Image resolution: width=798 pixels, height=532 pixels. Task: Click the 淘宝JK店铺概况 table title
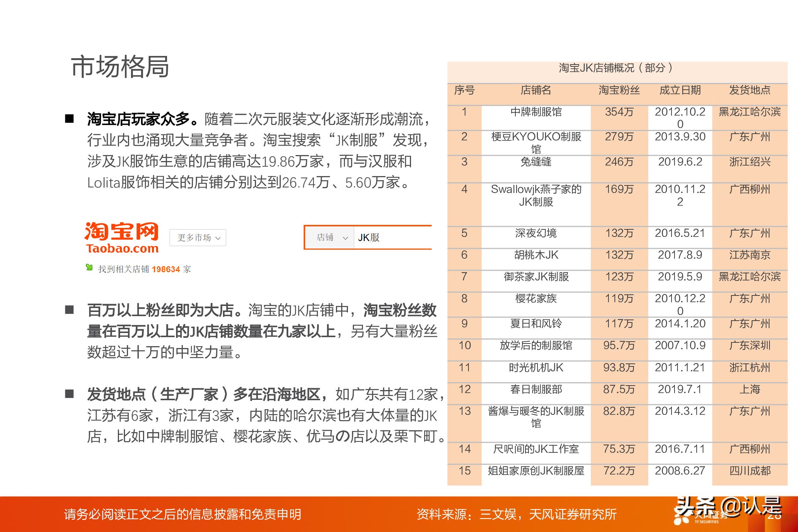point(616,68)
